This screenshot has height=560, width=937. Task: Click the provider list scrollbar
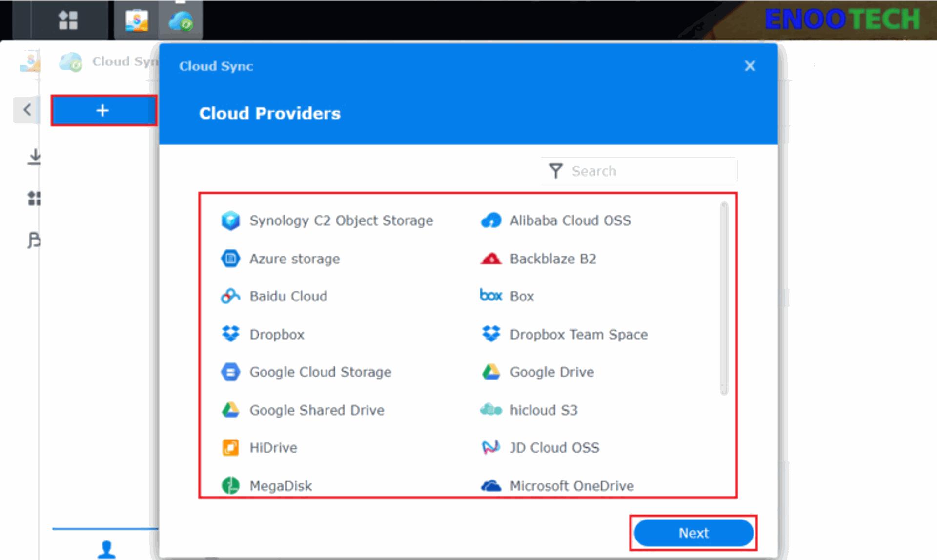[x=724, y=298]
